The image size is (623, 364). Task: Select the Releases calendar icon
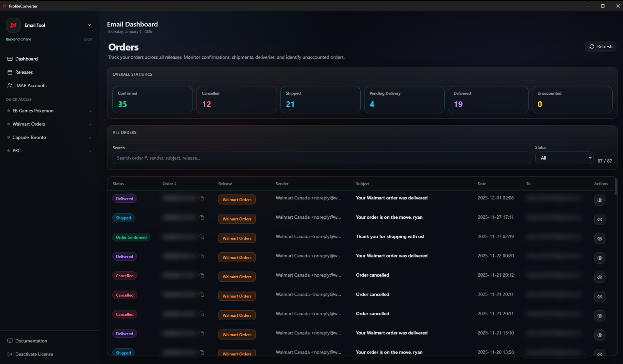click(10, 72)
